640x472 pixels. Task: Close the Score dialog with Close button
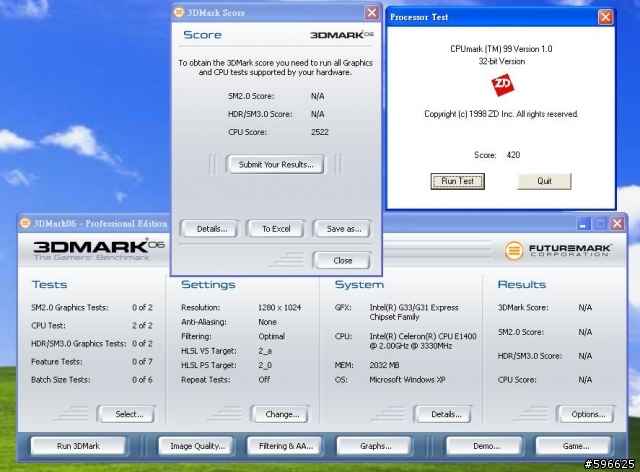pyautogui.click(x=342, y=260)
